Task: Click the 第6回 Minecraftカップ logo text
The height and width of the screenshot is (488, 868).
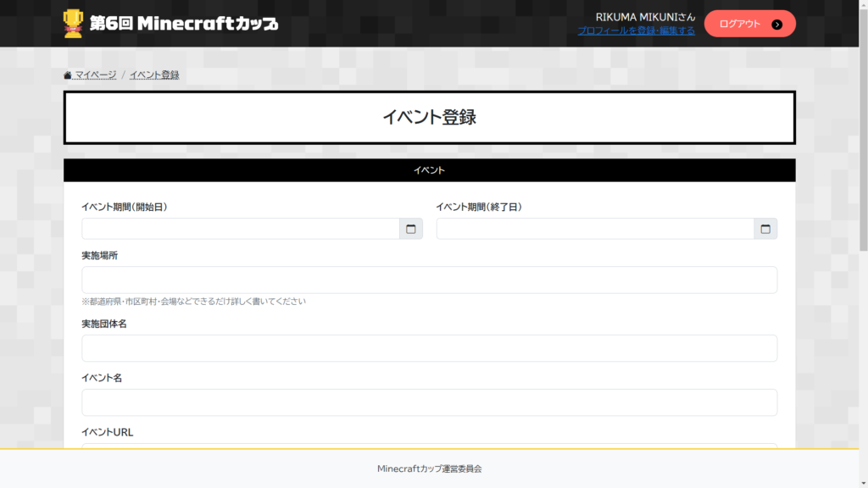Action: (x=184, y=24)
